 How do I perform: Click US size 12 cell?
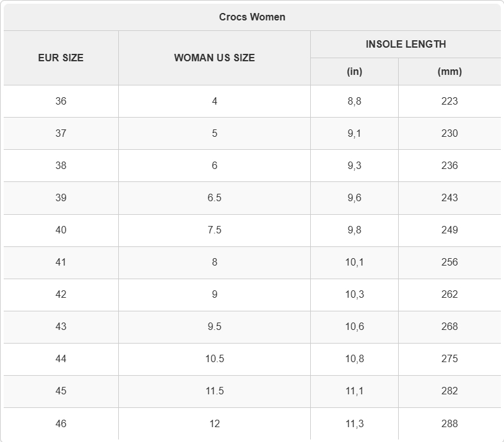point(214,423)
